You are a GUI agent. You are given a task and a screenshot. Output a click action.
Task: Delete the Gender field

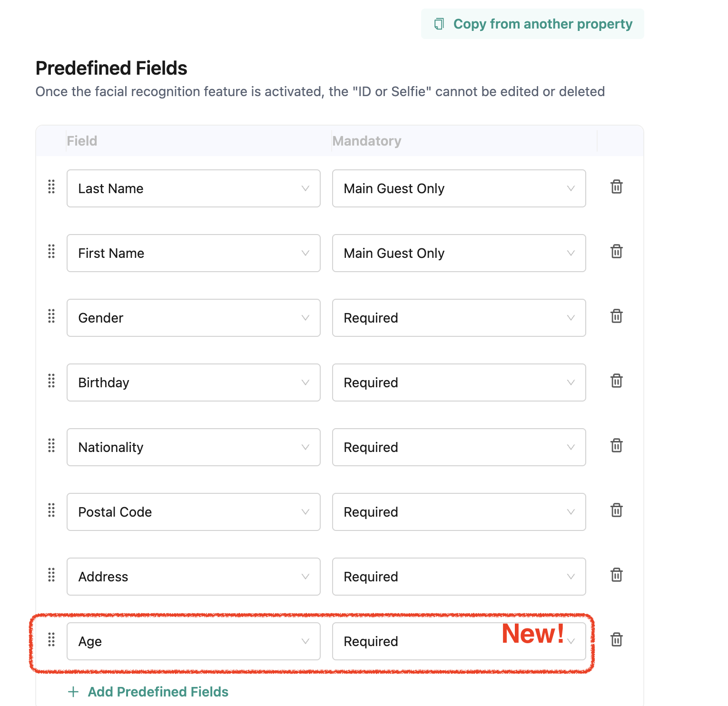pos(616,317)
